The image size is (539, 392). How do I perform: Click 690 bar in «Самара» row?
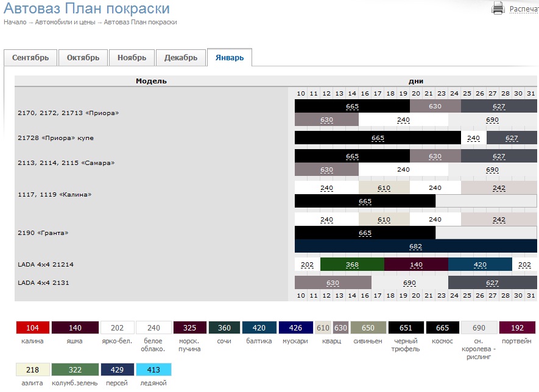(x=492, y=169)
